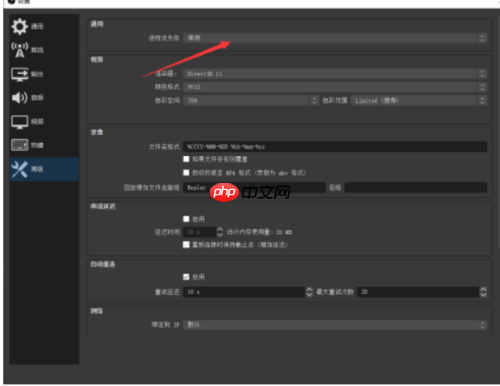Open the 绑定到 IP dropdown showing 默认
Viewport: 500px width, 386px height.
click(x=335, y=325)
